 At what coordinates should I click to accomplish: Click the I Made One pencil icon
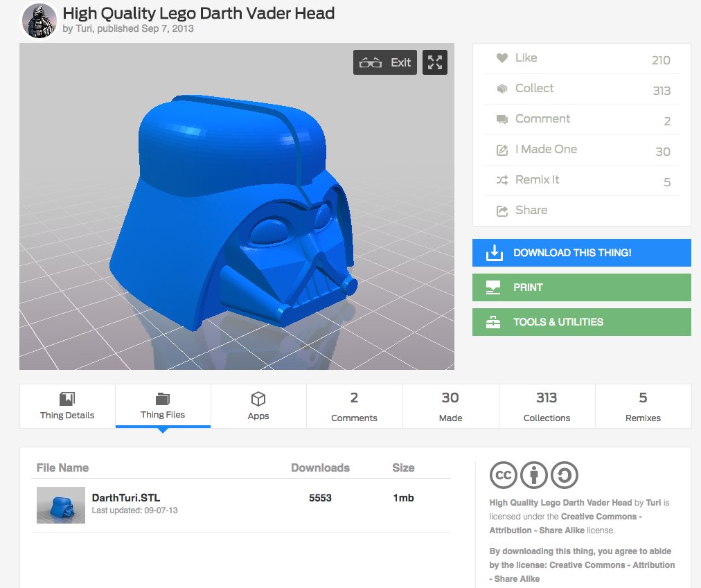(x=502, y=150)
